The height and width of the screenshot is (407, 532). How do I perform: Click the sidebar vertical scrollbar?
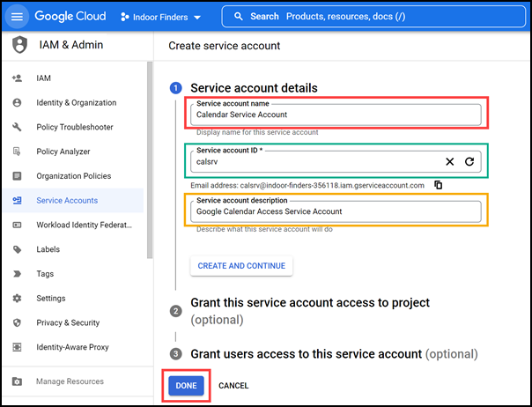pyautogui.click(x=150, y=160)
